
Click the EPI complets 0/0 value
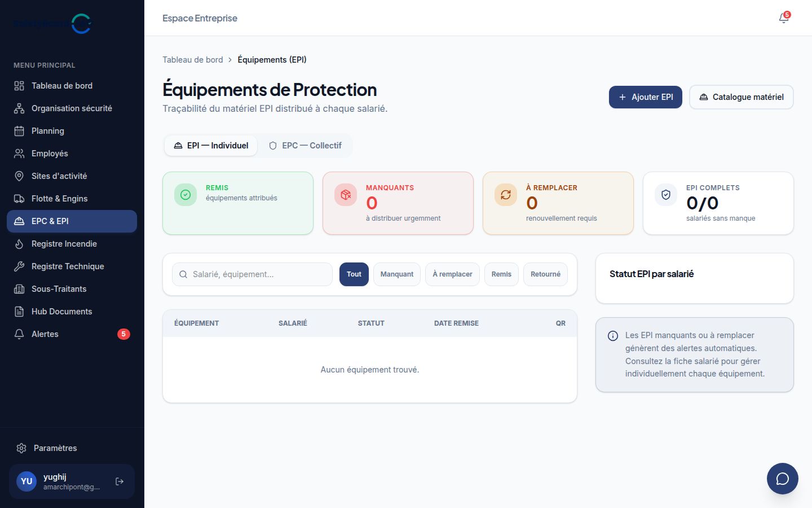702,203
